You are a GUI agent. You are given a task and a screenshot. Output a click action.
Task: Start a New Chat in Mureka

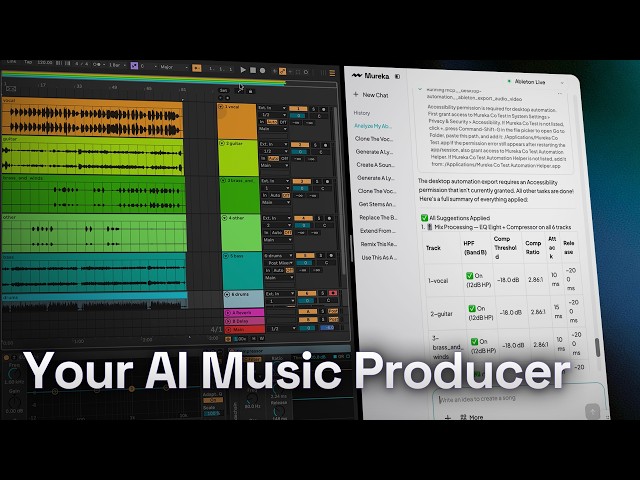(x=371, y=95)
